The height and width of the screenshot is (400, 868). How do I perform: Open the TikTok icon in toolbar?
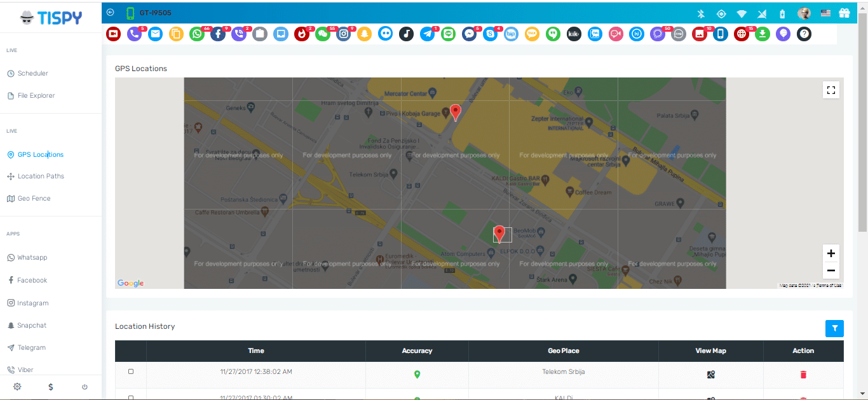407,34
